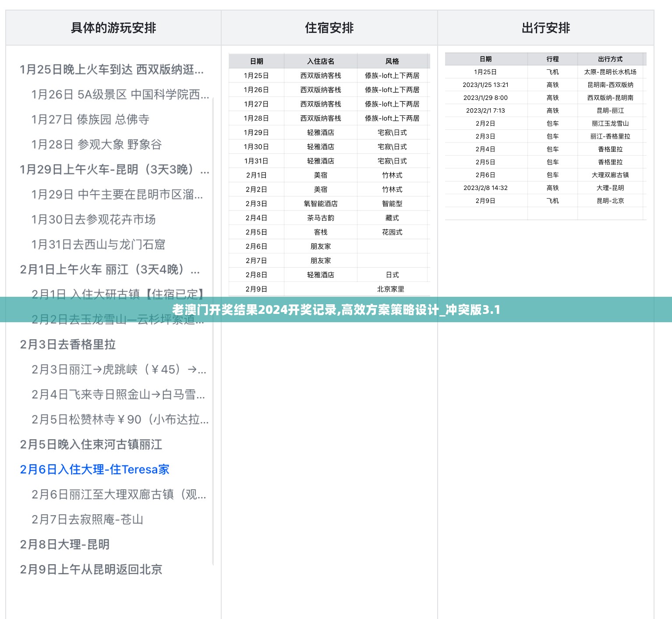This screenshot has width=672, height=619.
Task: Select 朋友家 in the 2月7日 row
Action: coord(321,261)
